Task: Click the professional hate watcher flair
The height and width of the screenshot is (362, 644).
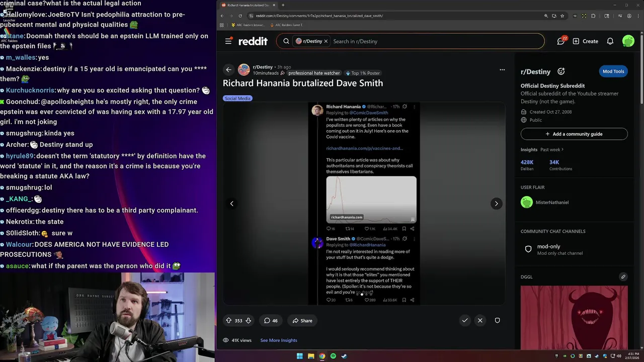Action: click(x=314, y=73)
